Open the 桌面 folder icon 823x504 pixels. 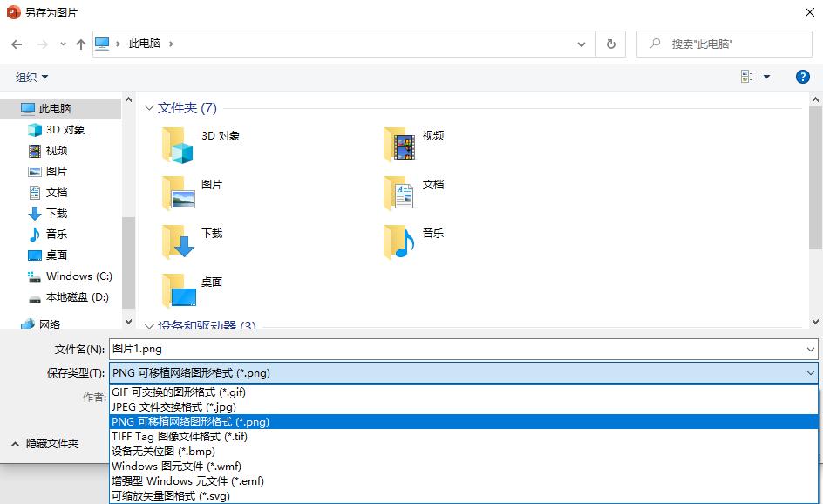179,290
